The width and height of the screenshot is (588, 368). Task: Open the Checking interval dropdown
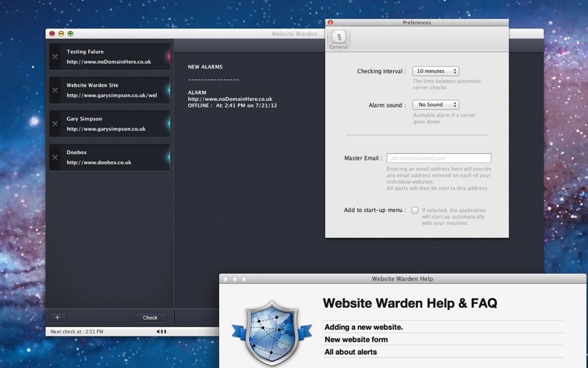tap(435, 71)
